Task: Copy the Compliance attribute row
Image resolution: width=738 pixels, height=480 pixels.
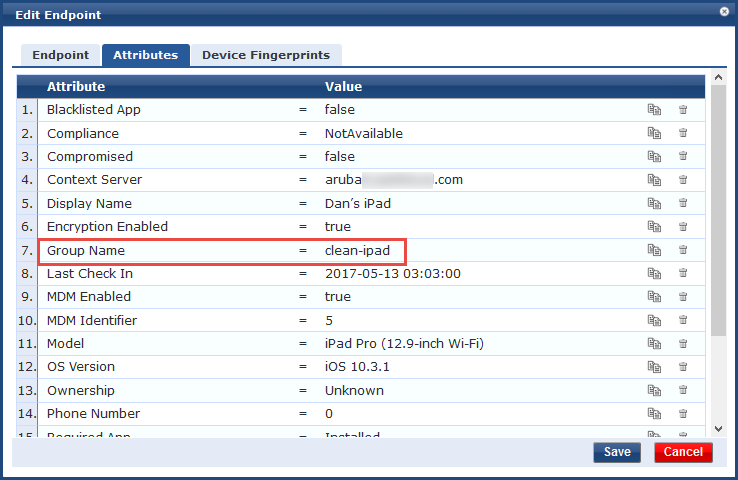Action: point(654,133)
